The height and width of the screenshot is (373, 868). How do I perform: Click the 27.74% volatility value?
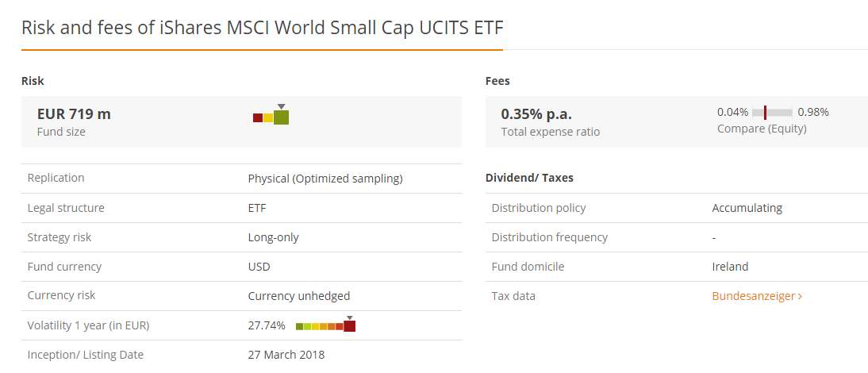click(x=267, y=325)
